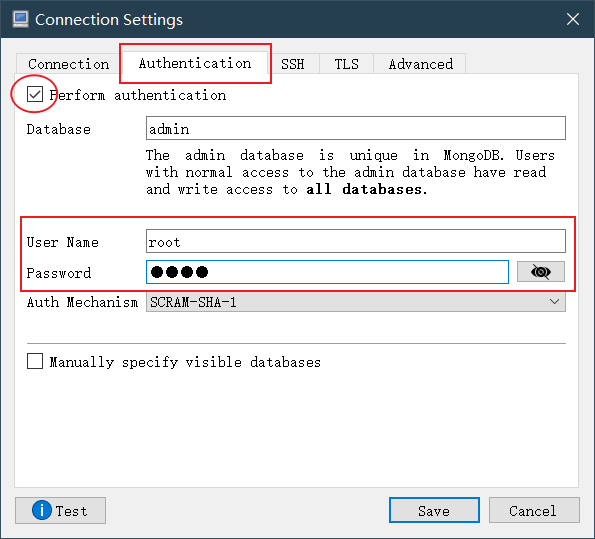The width and height of the screenshot is (595, 539).
Task: Open the Auth Mechanism SCRAM-SHA-1 dropdown
Action: (356, 302)
